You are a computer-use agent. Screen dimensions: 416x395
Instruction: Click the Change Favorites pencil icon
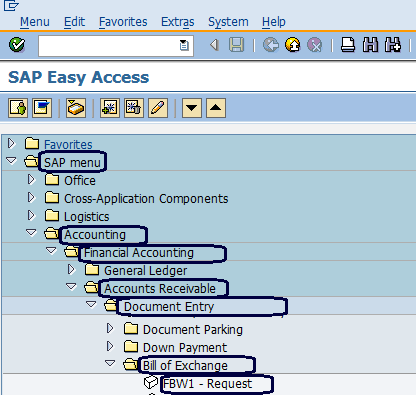tap(158, 108)
